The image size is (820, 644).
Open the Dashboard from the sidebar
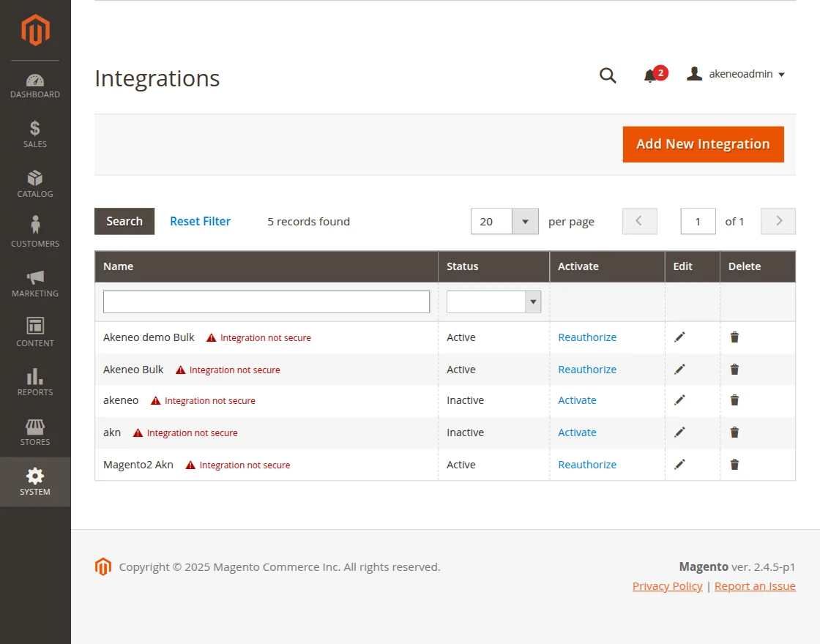(x=34, y=83)
